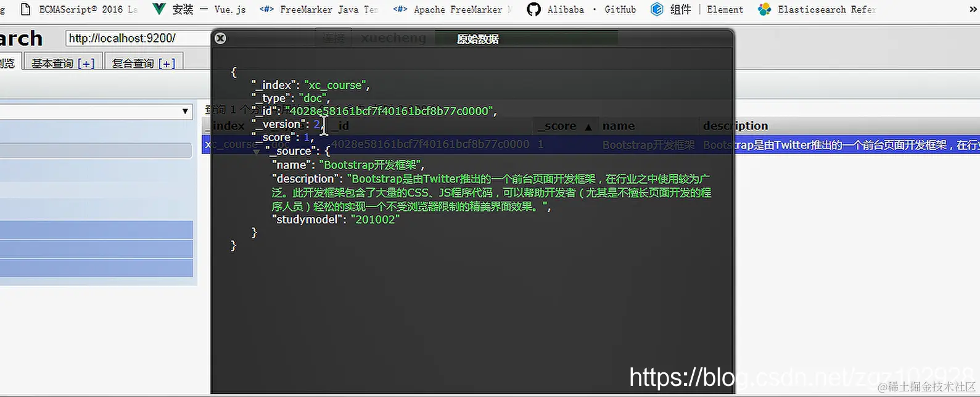Switch to the 复合查询 tab
This screenshot has height=397, width=980.
click(133, 63)
